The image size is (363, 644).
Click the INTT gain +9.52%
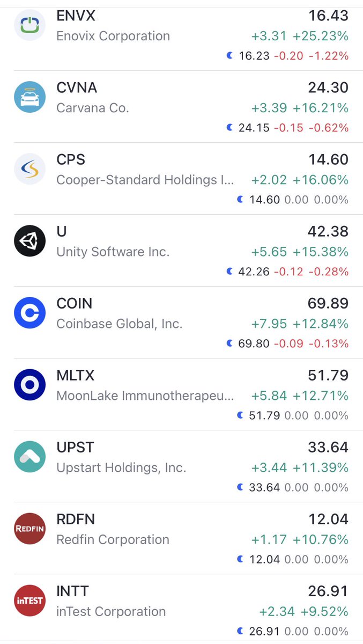tap(325, 611)
